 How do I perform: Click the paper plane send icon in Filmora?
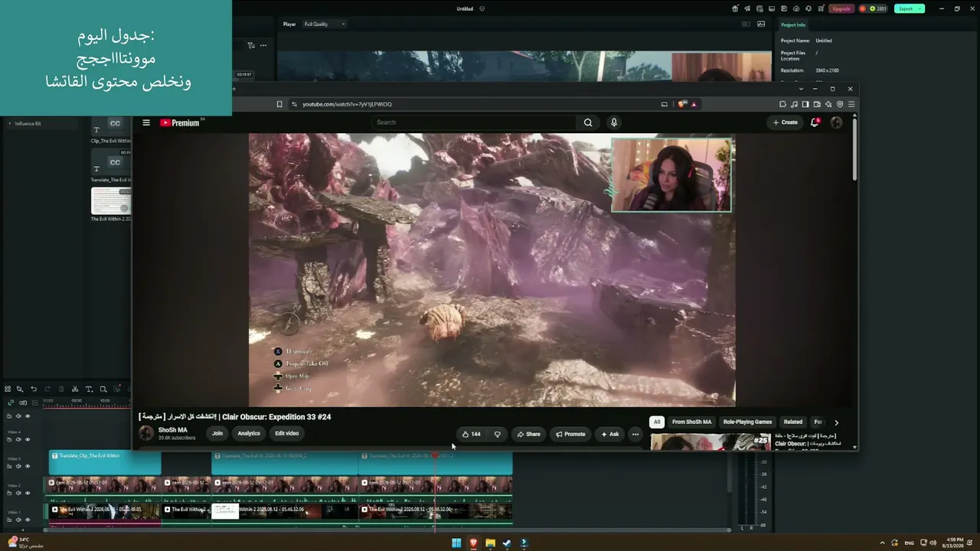point(746,8)
